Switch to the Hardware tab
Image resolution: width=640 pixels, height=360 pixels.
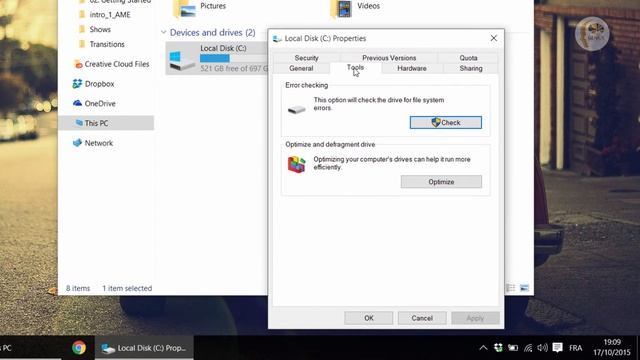[x=412, y=68]
